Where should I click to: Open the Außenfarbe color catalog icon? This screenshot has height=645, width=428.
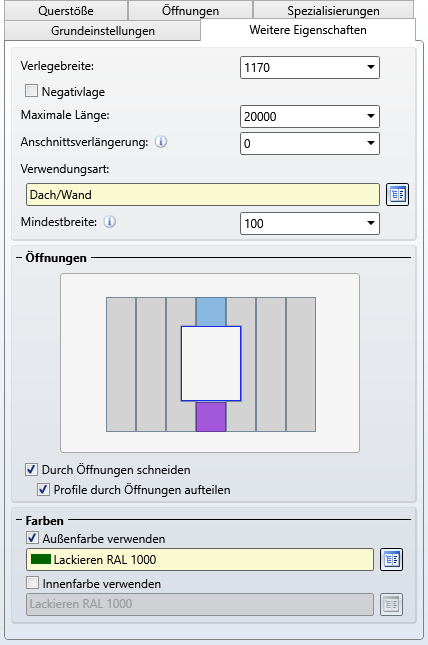(391, 559)
